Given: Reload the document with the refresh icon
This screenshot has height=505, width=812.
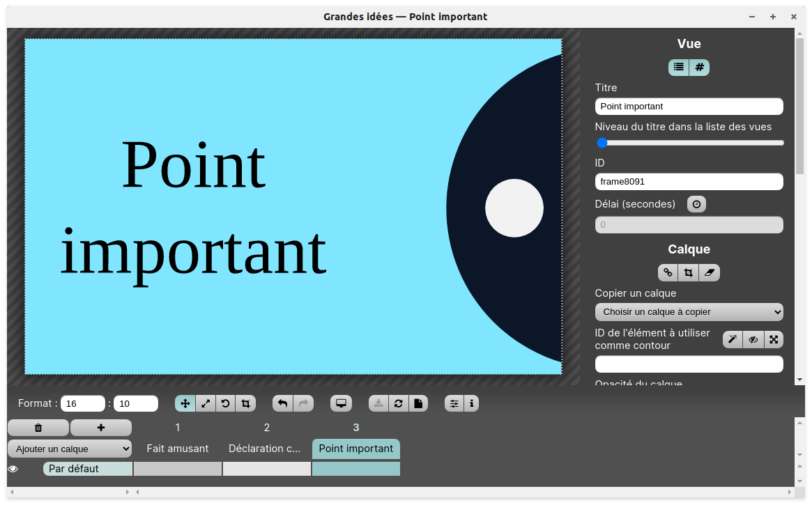Looking at the screenshot, I should click(398, 403).
